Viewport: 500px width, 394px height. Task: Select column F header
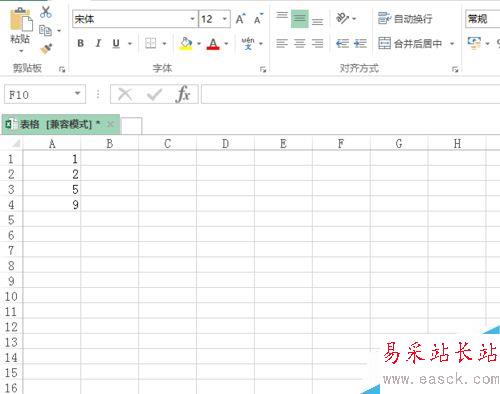(341, 144)
